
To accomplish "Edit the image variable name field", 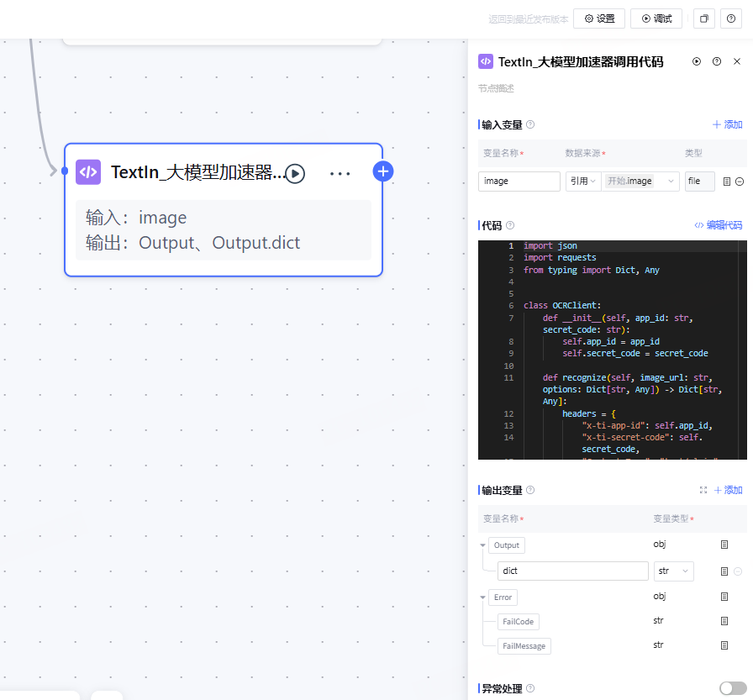I will (519, 182).
